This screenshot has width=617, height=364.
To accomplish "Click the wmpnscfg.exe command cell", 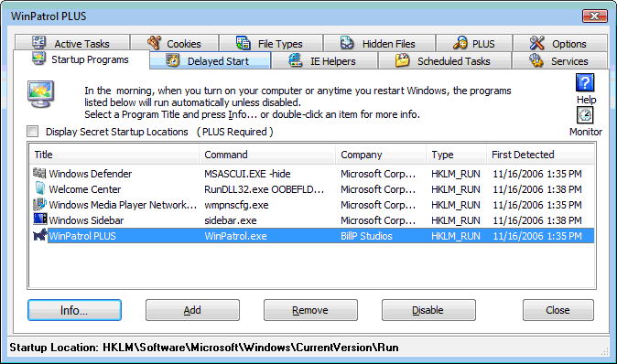I will tap(236, 205).
